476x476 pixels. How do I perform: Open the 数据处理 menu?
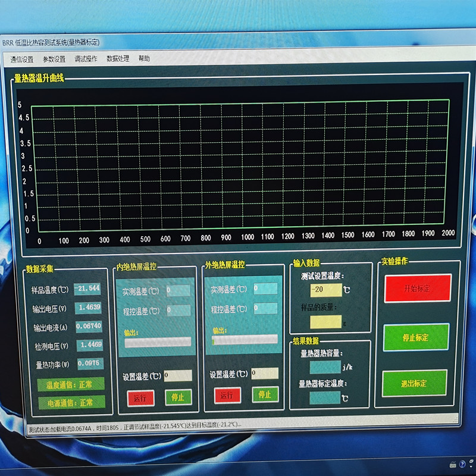118,59
